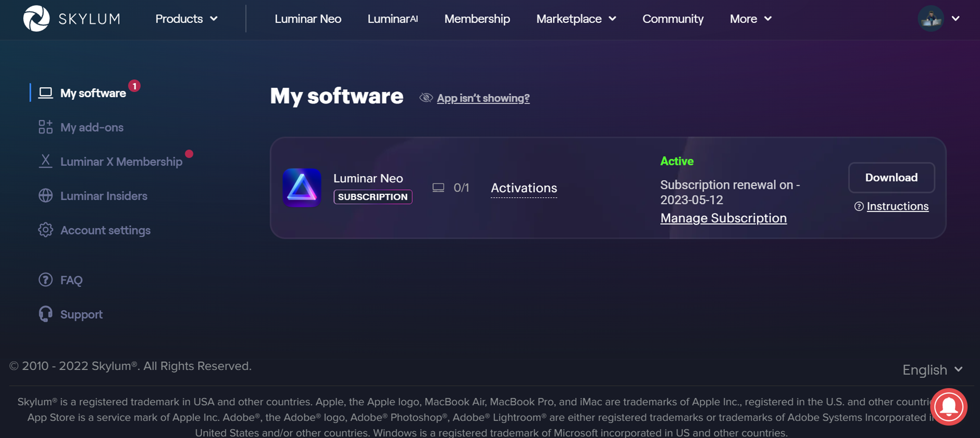Screen dimensions: 980x438
Task: Open the Instructions link
Action: point(897,206)
